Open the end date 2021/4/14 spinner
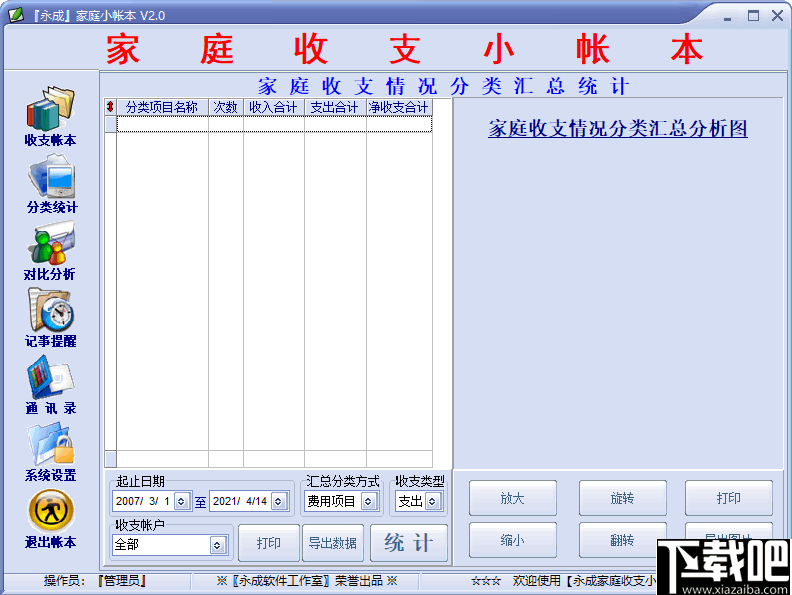 [x=278, y=502]
